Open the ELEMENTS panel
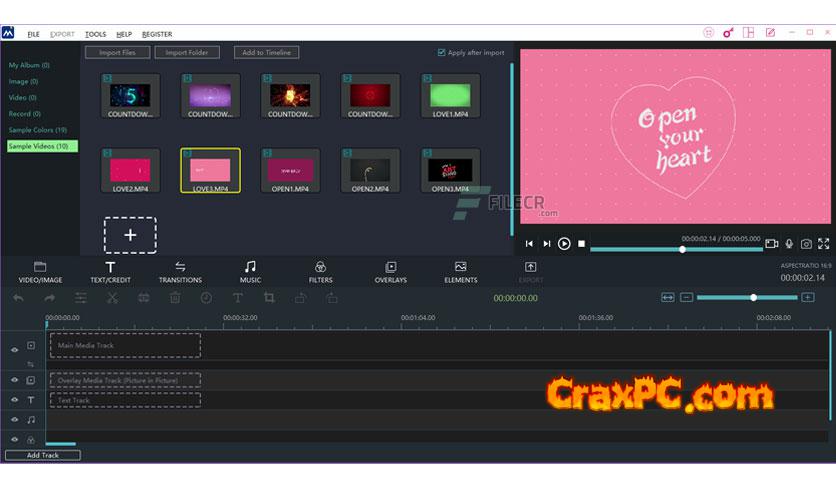 click(x=461, y=272)
